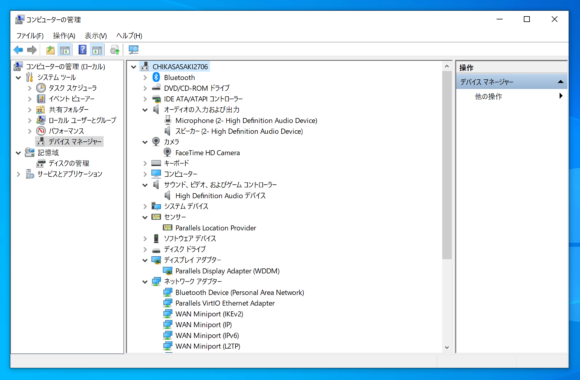This screenshot has width=580, height=380.
Task: Click the Update driver toolbar icon
Action: (115, 50)
